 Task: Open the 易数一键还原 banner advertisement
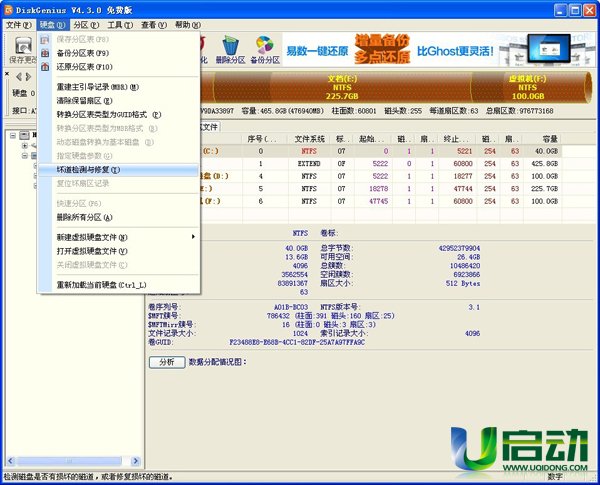point(439,50)
